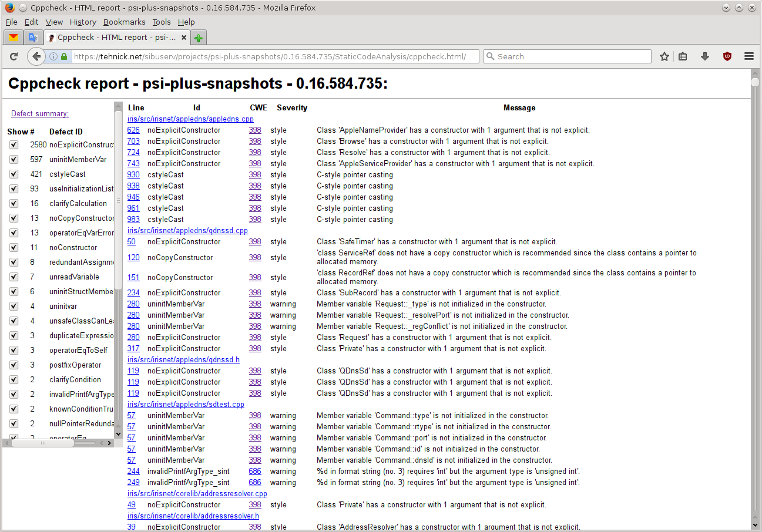Image resolution: width=762 pixels, height=532 pixels.
Task: Click the main page scrollbar down arrow
Action: 756,525
